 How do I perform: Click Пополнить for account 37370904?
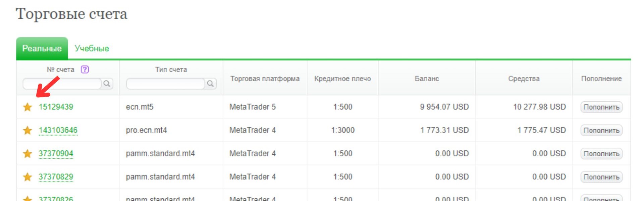[x=601, y=154]
